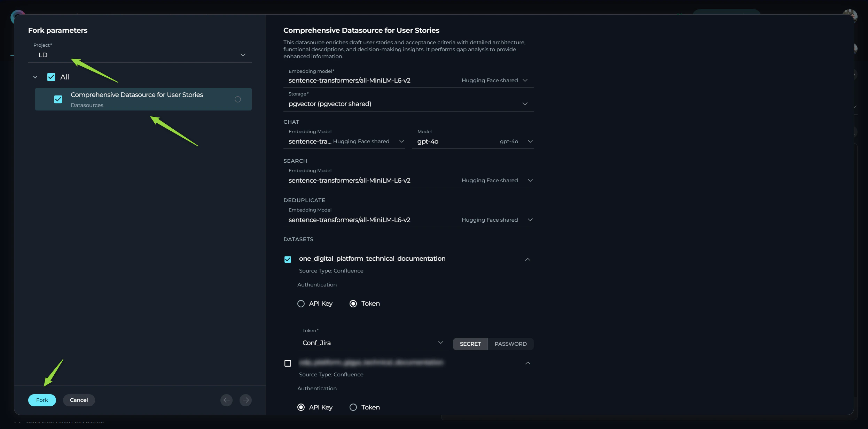This screenshot has width=868, height=429.
Task: Click the circle indicator on the Comprehensive Datasource card
Action: coord(238,99)
